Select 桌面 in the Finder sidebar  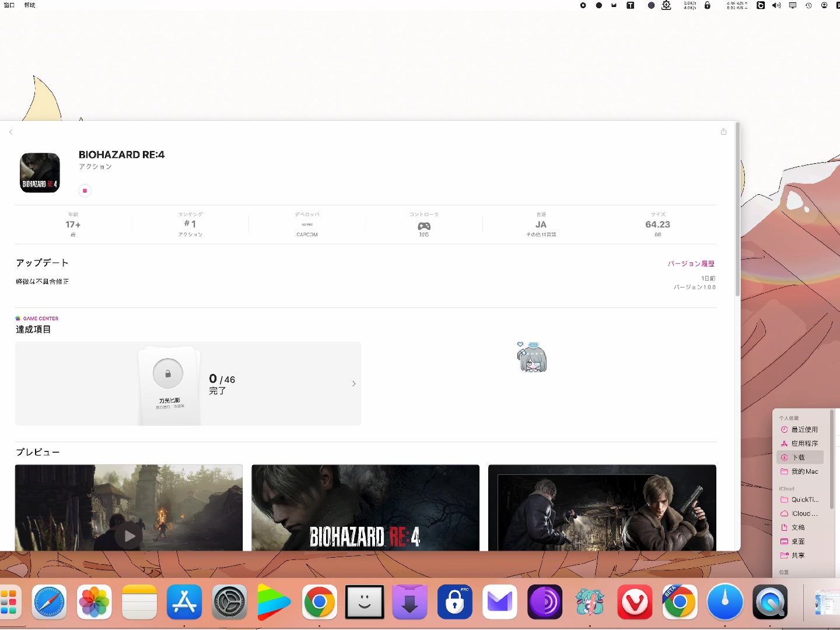pos(800,541)
